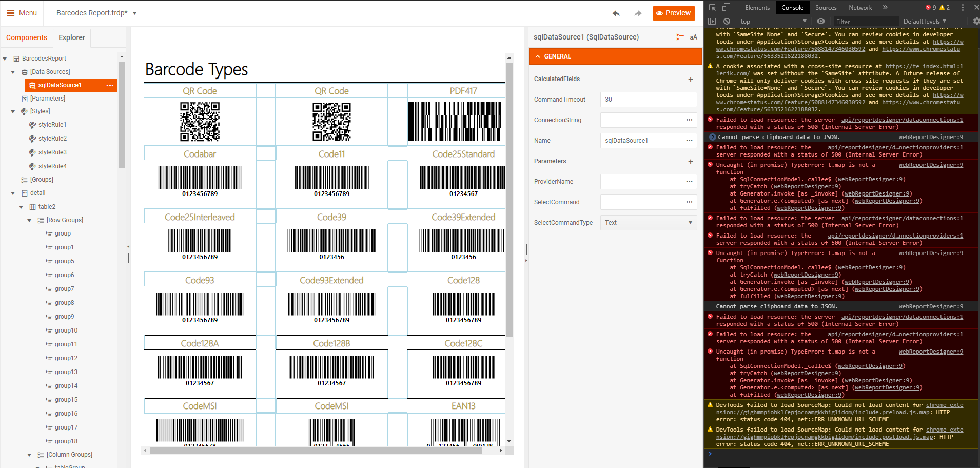Add a new CalculatedFields item
This screenshot has width=980, height=468.
pyautogui.click(x=691, y=80)
